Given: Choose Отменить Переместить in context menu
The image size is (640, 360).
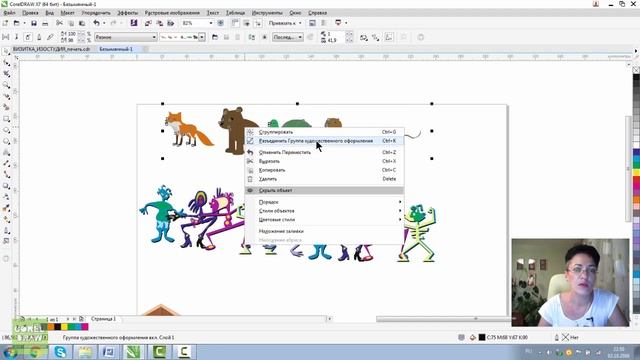Looking at the screenshot, I should (x=324, y=152).
